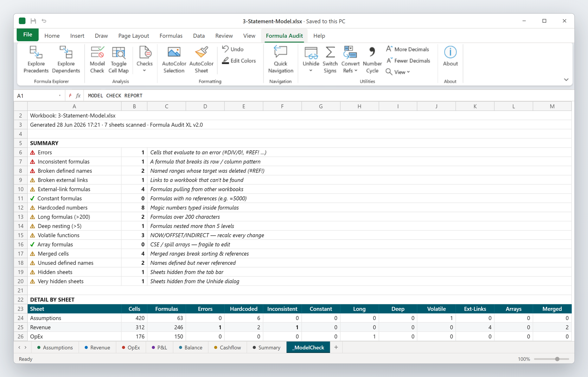Add a new sheet with plus button
Screen dimensions: 588x377
click(336, 347)
